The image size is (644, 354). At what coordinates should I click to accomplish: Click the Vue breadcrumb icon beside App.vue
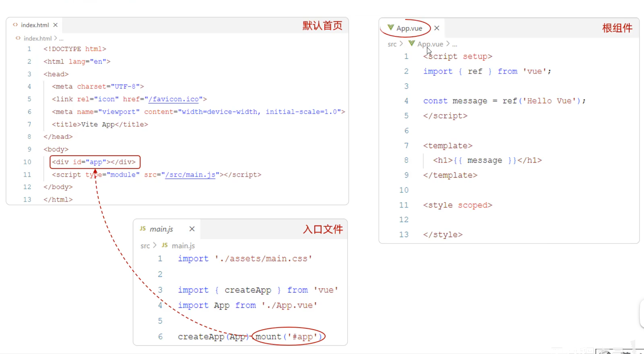[411, 44]
